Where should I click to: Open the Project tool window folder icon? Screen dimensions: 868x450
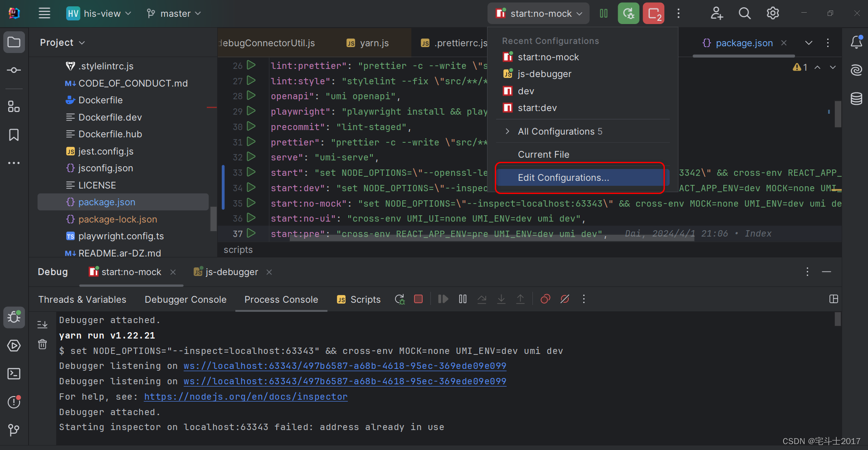coord(14,43)
